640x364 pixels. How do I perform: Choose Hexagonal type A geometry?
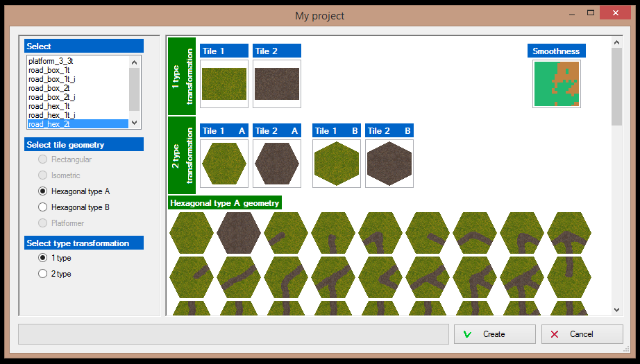coord(43,191)
